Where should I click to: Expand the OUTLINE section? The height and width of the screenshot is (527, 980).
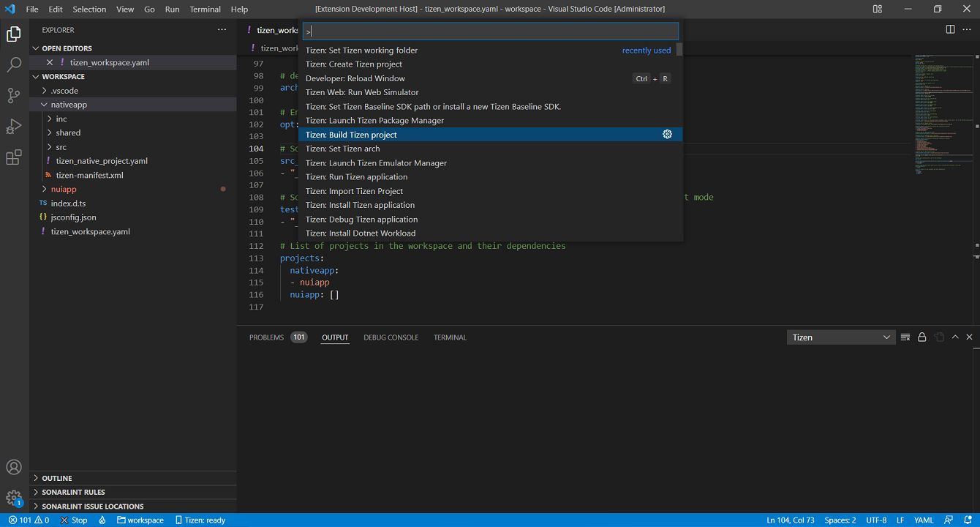56,478
